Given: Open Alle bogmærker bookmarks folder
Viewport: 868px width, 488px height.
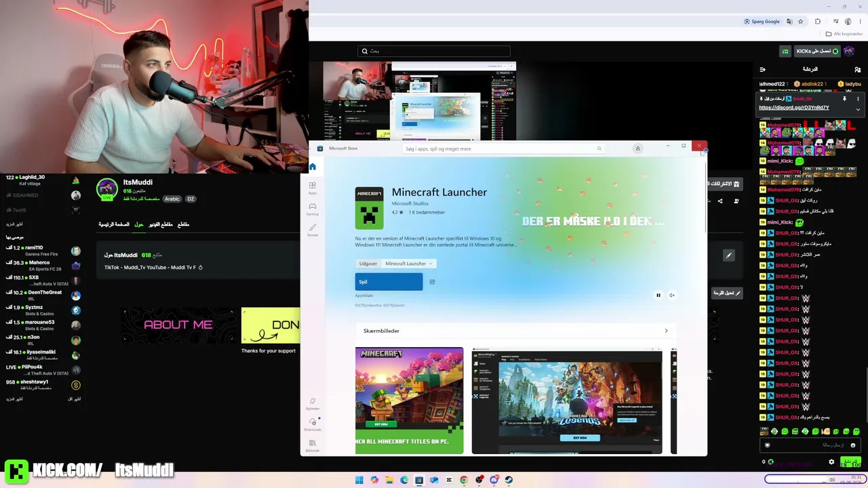Looking at the screenshot, I should click(x=844, y=34).
